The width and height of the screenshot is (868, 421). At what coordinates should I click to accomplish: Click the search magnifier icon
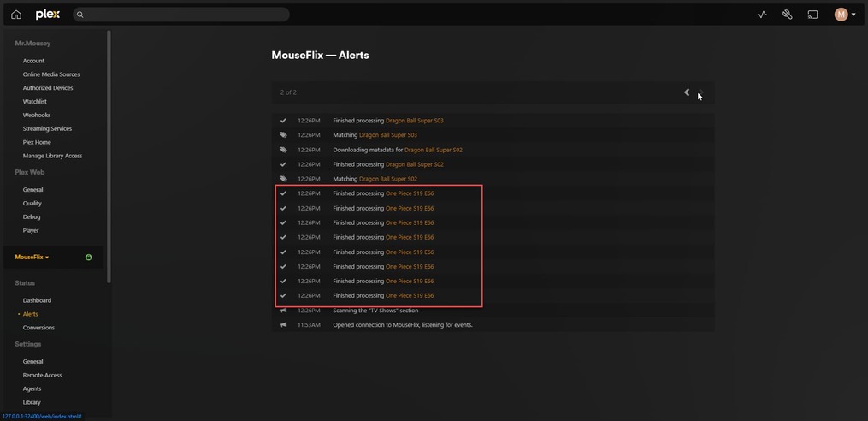pos(80,15)
